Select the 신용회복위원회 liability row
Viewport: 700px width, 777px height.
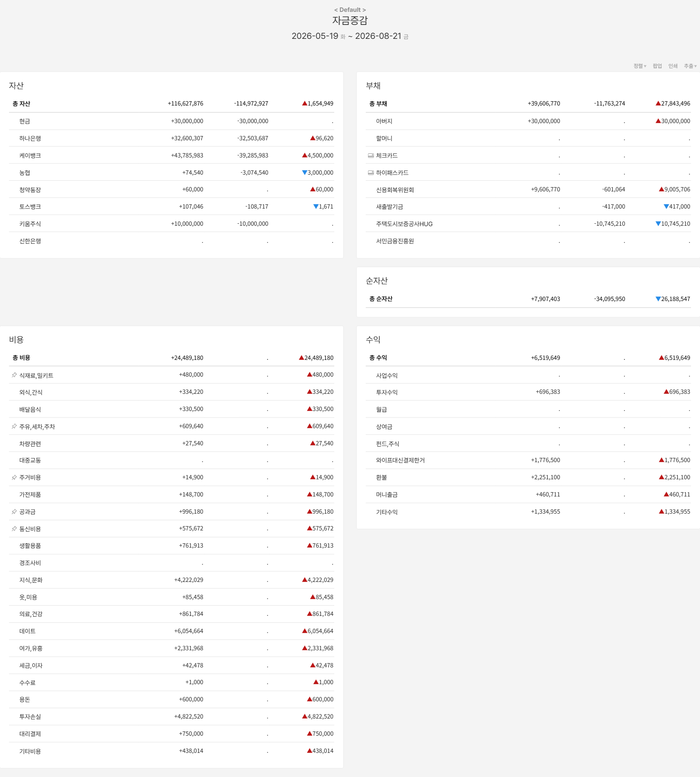point(528,190)
